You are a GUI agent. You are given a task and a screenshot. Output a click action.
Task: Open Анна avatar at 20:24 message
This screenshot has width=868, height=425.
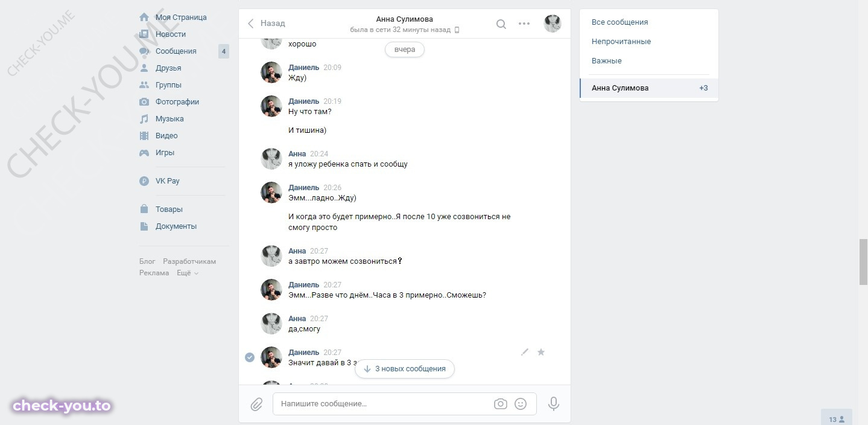[x=271, y=159]
